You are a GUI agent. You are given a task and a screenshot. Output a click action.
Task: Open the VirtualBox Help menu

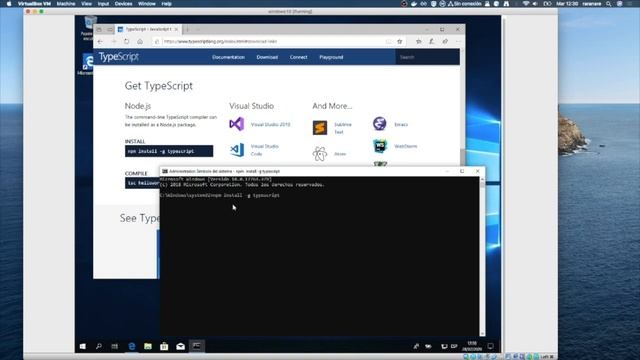[167, 4]
